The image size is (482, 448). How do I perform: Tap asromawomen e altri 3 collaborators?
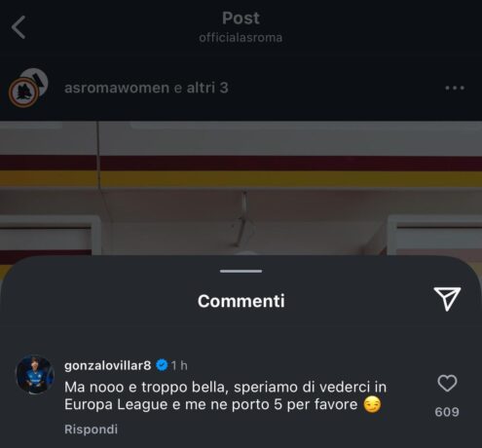(x=146, y=88)
